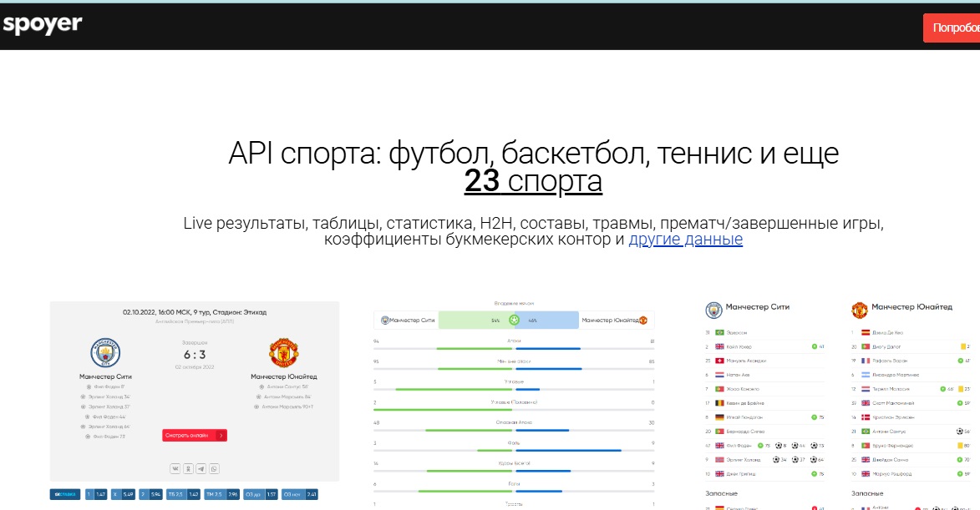The height and width of the screenshot is (510, 980).
Task: Click the France flag for United player 19
Action: [866, 361]
